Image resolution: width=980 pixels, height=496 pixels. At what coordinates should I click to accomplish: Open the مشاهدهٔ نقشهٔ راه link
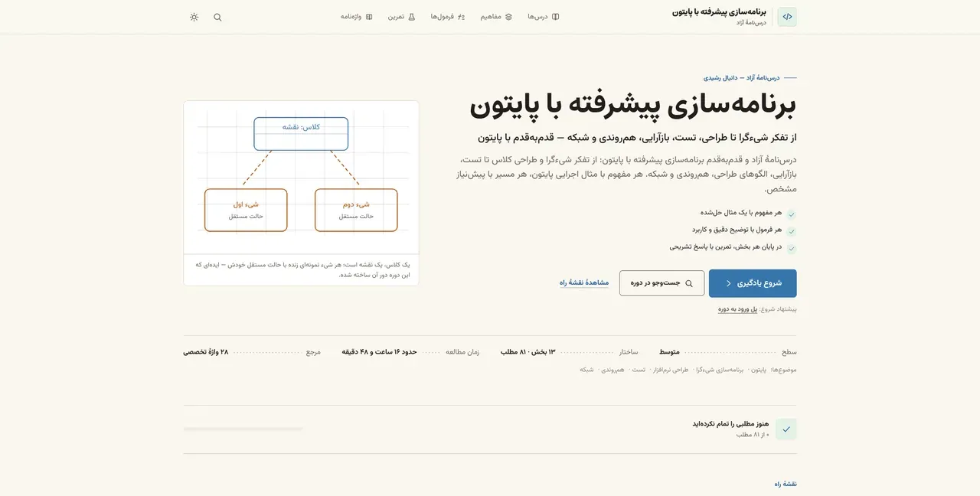(584, 283)
